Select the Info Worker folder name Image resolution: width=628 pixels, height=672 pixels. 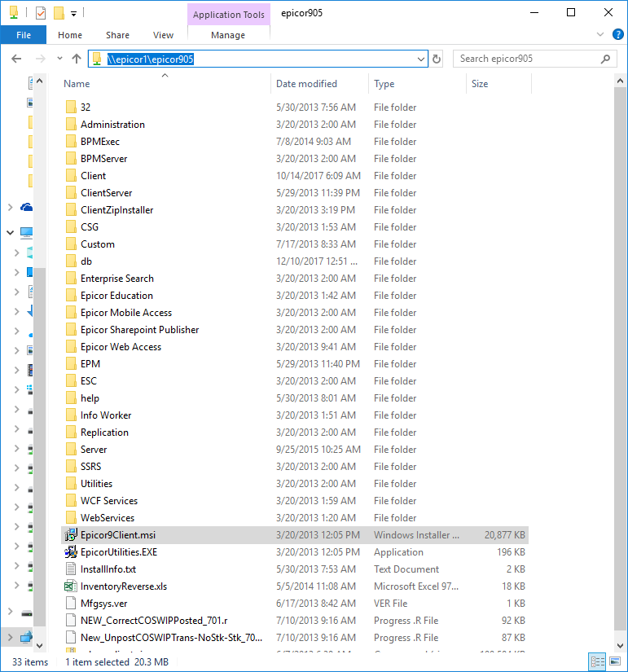(x=106, y=415)
